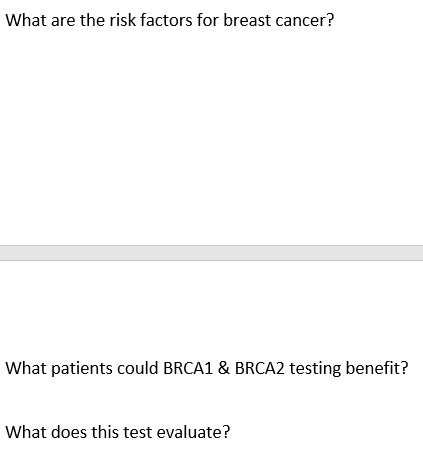Screen dimensions: 423x449
Task: Click the ampersand between BRCA1 and BRCA2
Action: pos(224,368)
